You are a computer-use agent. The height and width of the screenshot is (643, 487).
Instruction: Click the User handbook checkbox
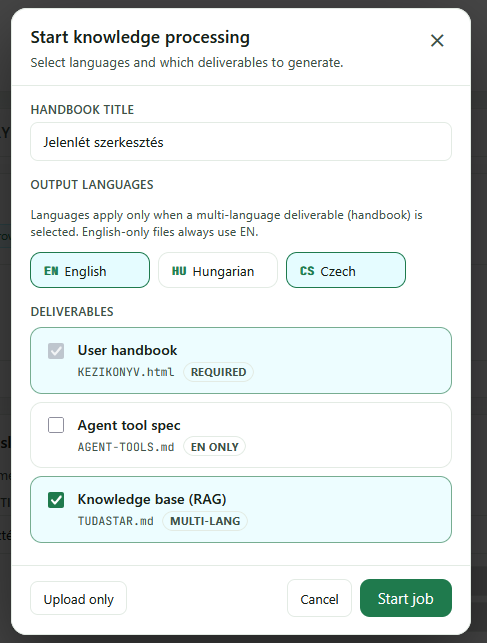(x=56, y=351)
